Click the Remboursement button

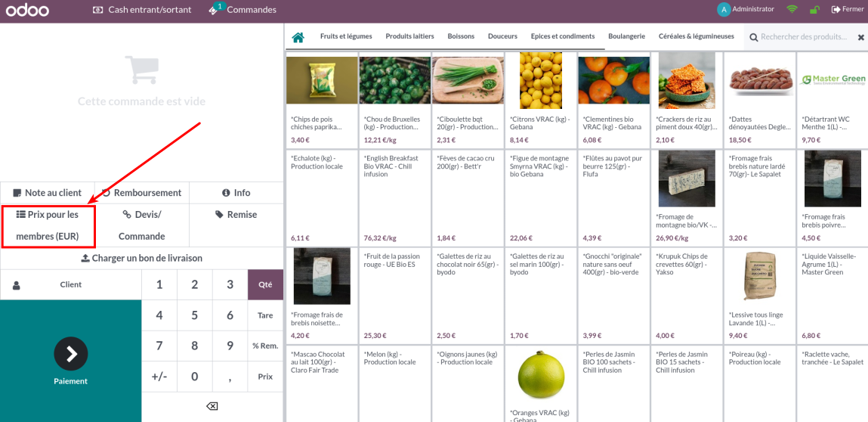141,193
